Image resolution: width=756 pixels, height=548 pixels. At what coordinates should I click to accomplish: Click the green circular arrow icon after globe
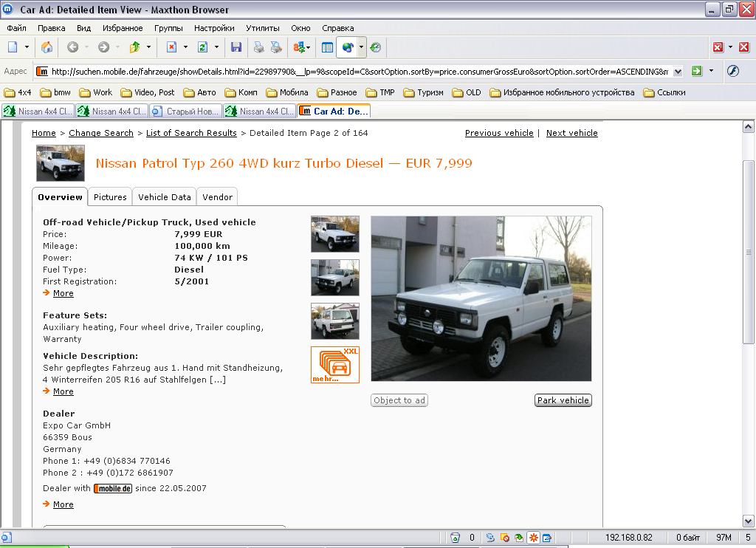pos(376,47)
